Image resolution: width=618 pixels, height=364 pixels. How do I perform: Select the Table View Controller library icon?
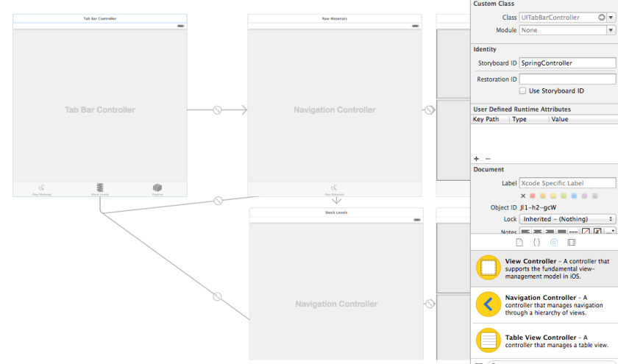[487, 339]
